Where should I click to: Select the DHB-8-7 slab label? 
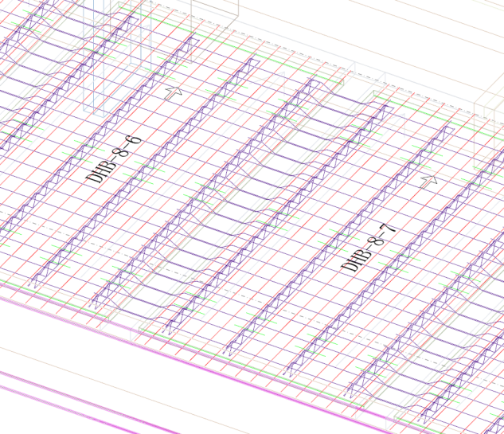(x=367, y=248)
